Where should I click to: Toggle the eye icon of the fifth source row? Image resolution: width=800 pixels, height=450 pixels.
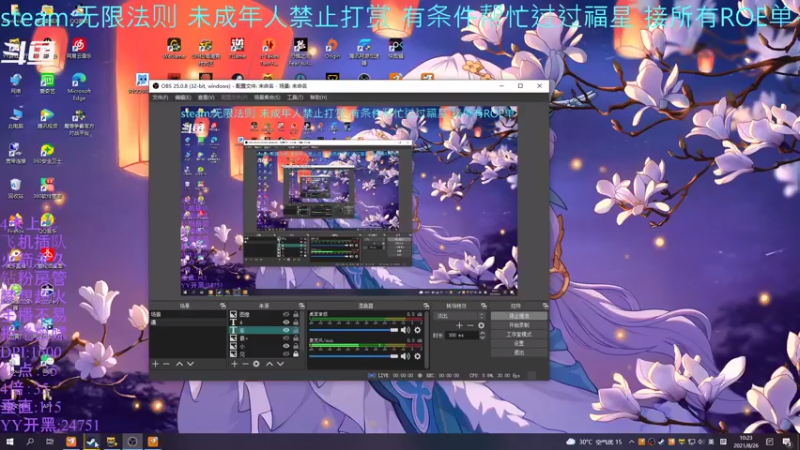pos(286,346)
